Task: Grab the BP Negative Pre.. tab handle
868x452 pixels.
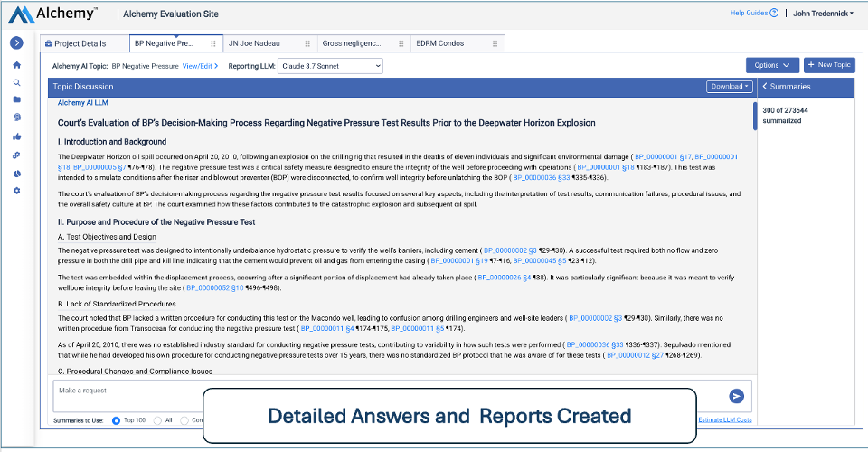Action: point(213,43)
